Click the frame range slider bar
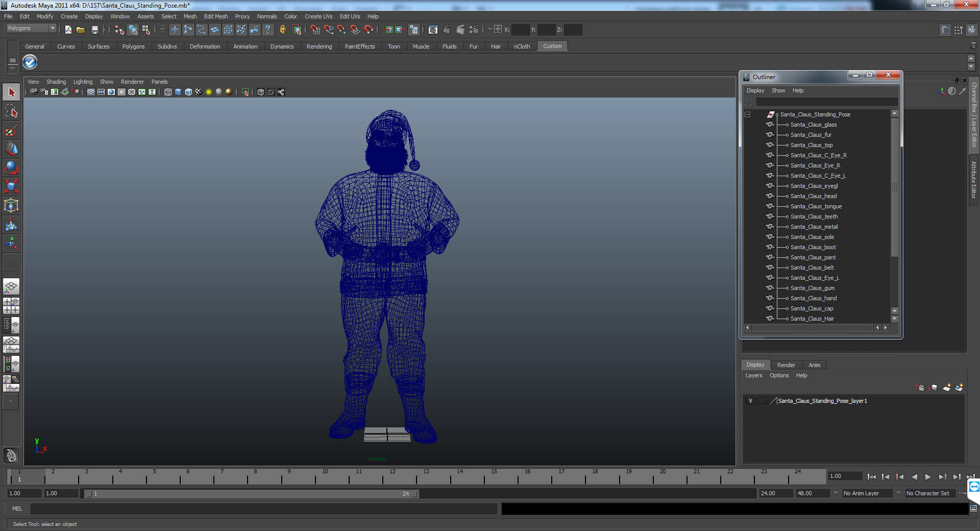980x531 pixels. click(x=252, y=494)
